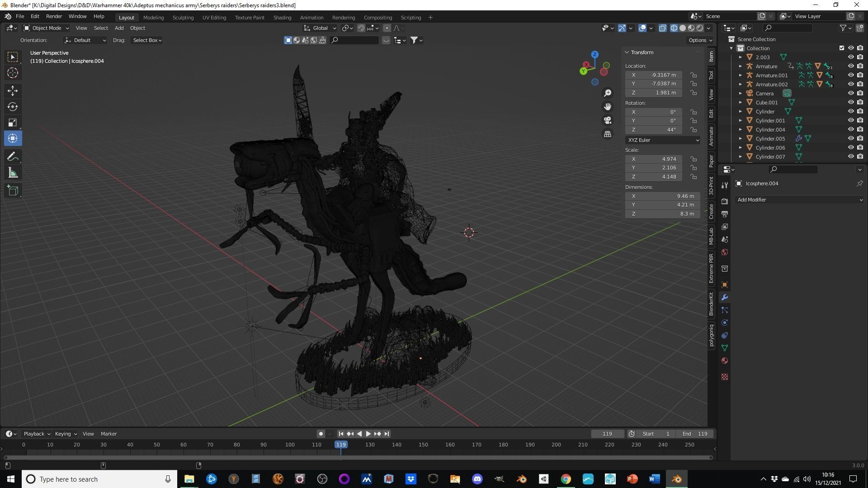Open the Drag Select Box dropdown
Viewport: 868px width, 488px height.
(x=147, y=40)
